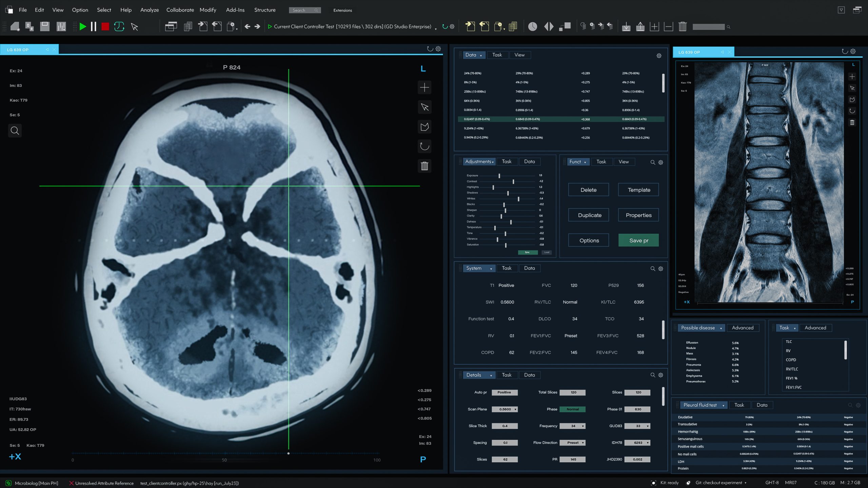Image resolution: width=868 pixels, height=488 pixels.
Task: Adjust the Exposure slider handle
Action: 499,176
